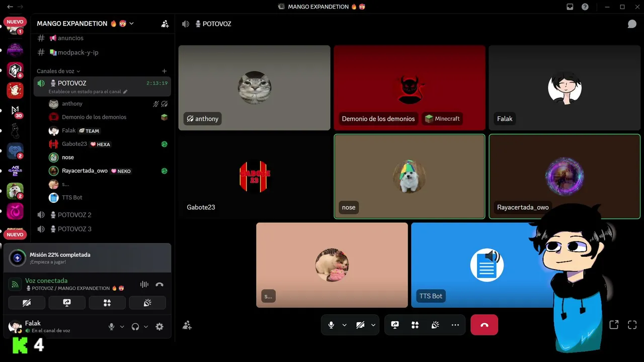Focus the anthony video tile
644x362 pixels.
click(x=255, y=88)
